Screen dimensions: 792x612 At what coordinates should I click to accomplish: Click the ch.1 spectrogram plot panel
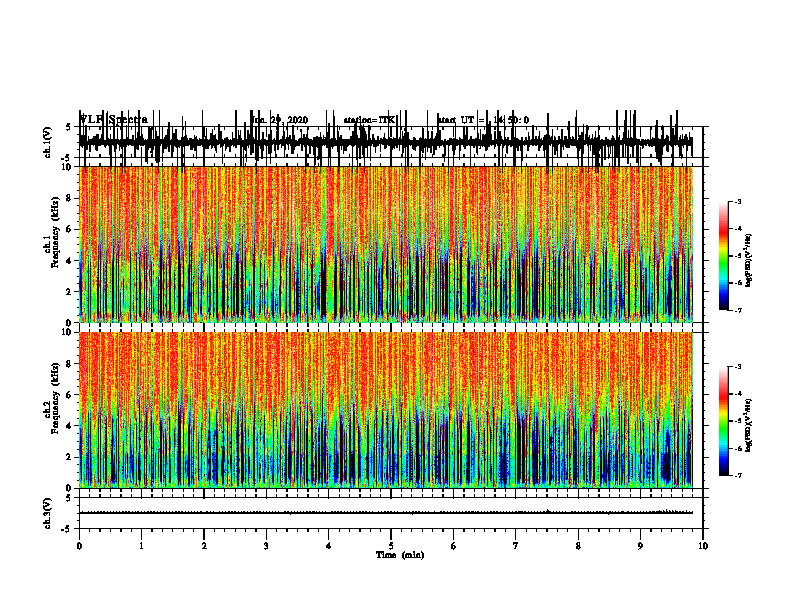pos(386,244)
